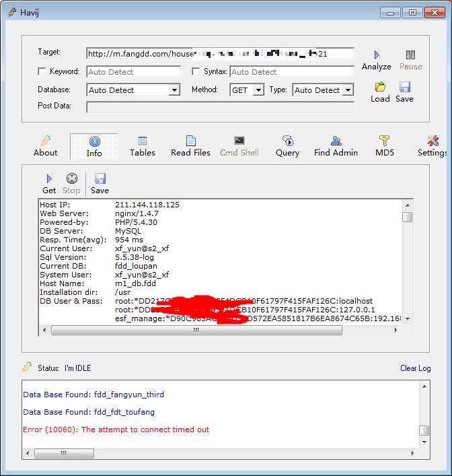Click log panel scroll down arrow
This screenshot has height=476, width=452.
click(424, 442)
